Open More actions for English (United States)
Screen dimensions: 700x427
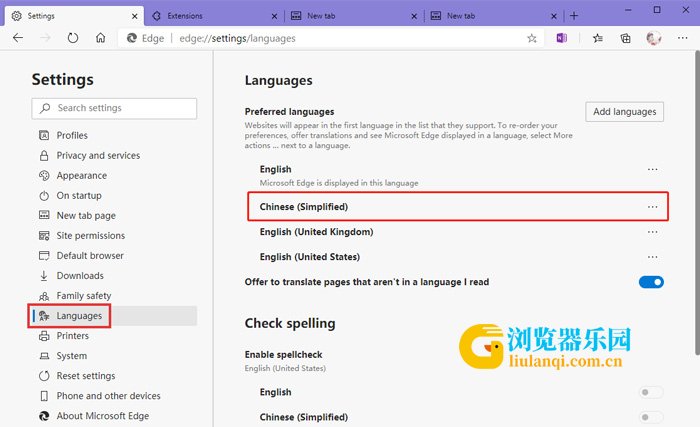tap(652, 257)
